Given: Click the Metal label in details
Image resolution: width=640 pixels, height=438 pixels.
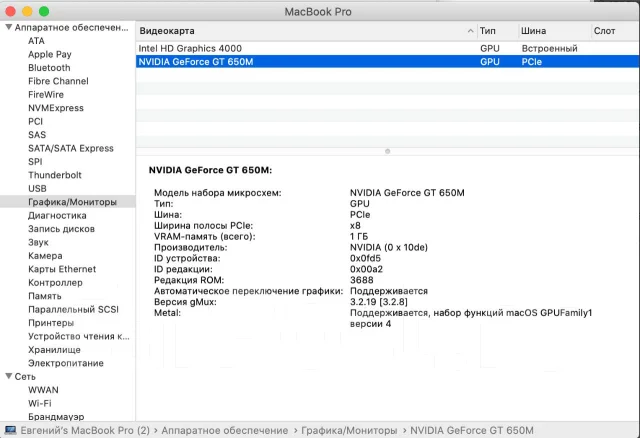Looking at the screenshot, I should pyautogui.click(x=167, y=313).
